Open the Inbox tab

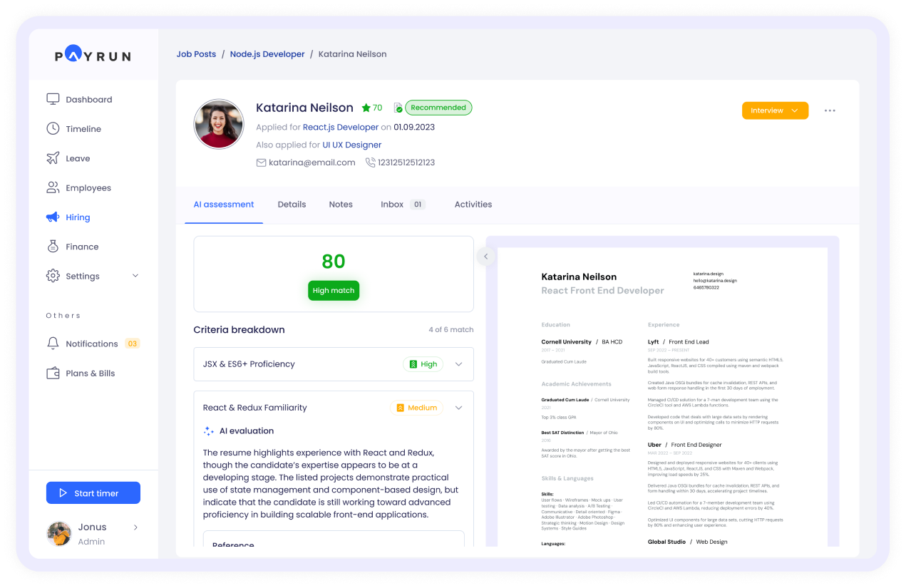coord(392,205)
